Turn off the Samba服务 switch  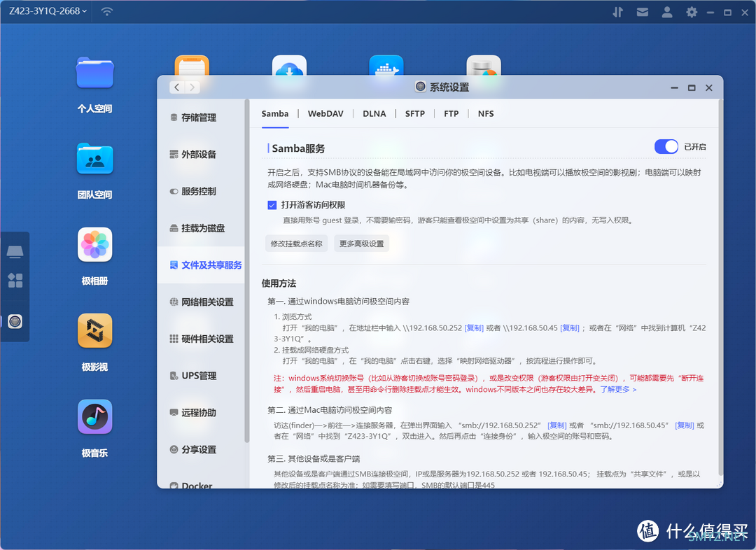tap(666, 146)
